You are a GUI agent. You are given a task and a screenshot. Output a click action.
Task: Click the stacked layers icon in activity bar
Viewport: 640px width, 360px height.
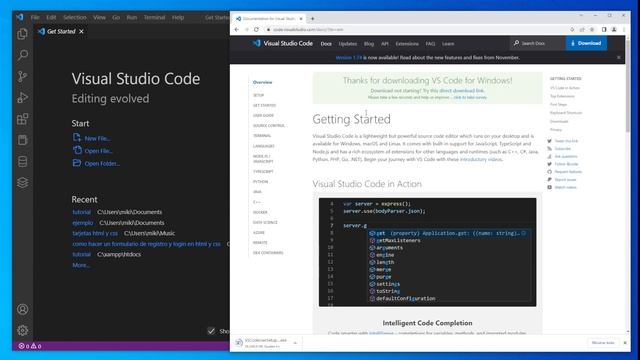point(22,182)
